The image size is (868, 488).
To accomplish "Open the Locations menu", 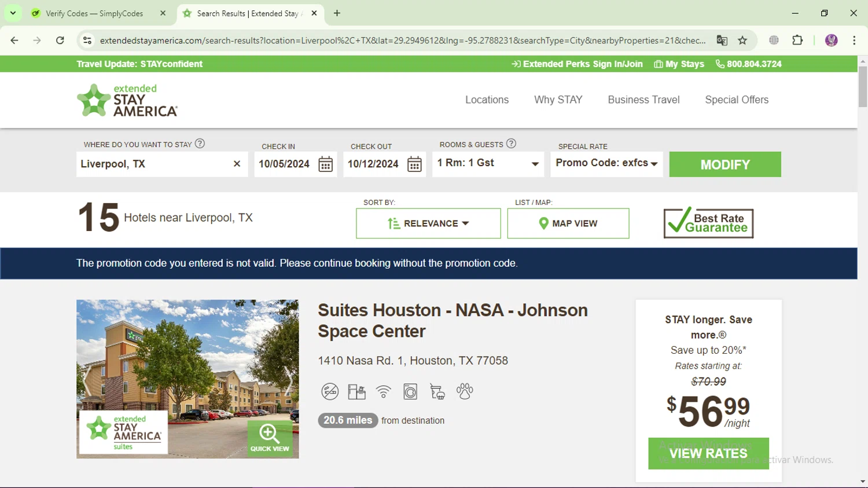I will (487, 100).
